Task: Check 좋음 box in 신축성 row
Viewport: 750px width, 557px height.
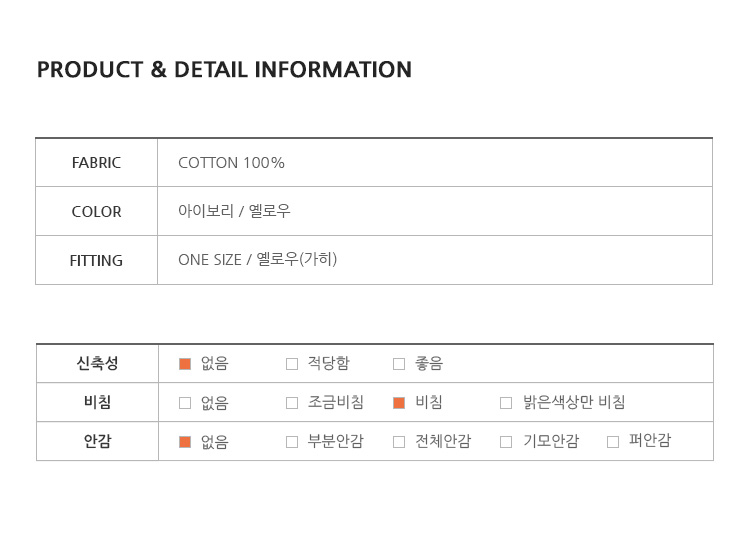Action: [x=399, y=364]
